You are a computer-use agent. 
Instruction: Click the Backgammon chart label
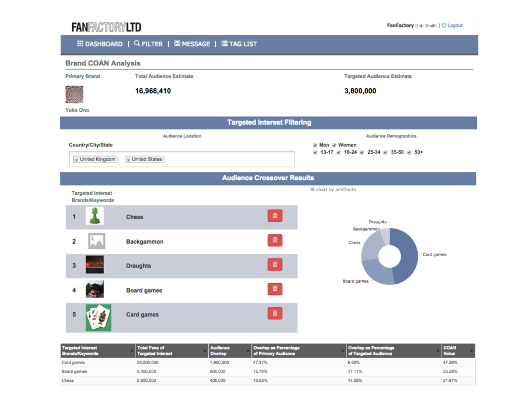[x=366, y=229]
